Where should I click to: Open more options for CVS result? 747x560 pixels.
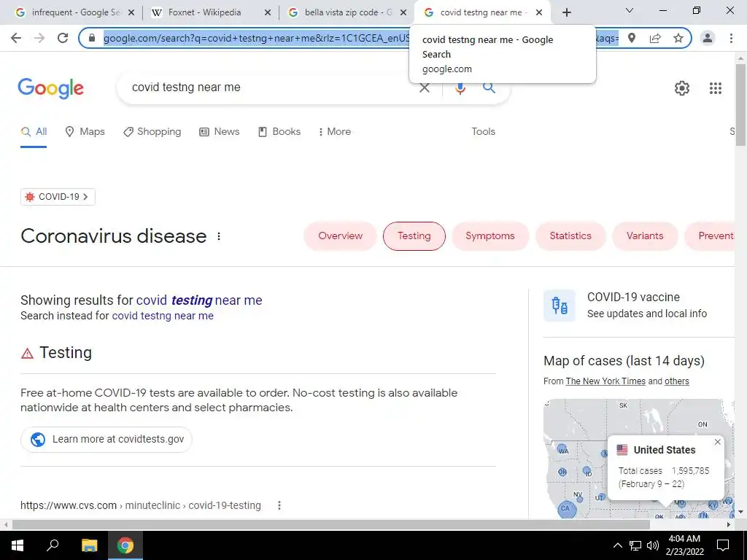[x=279, y=505]
